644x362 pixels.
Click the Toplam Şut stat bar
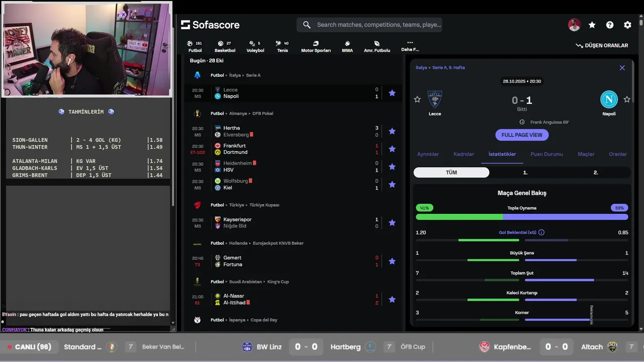pos(522,280)
